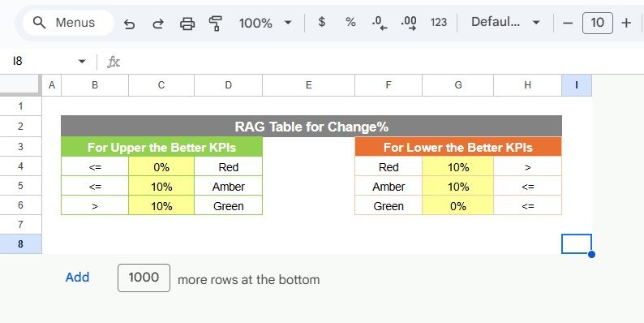Select the 10% cell beside Green, column C
This screenshot has height=323, width=644.
[x=161, y=205]
